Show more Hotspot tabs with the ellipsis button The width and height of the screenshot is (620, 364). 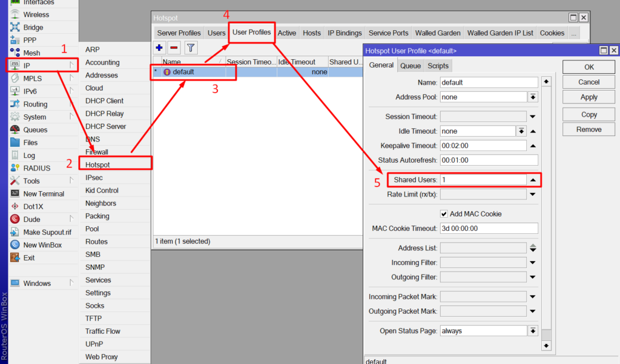click(x=574, y=33)
